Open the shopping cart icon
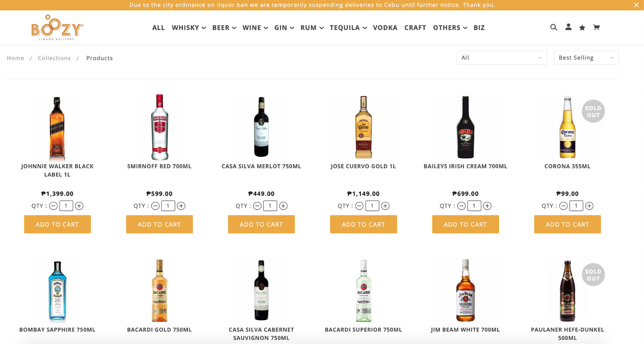The image size is (644, 344). point(596,27)
